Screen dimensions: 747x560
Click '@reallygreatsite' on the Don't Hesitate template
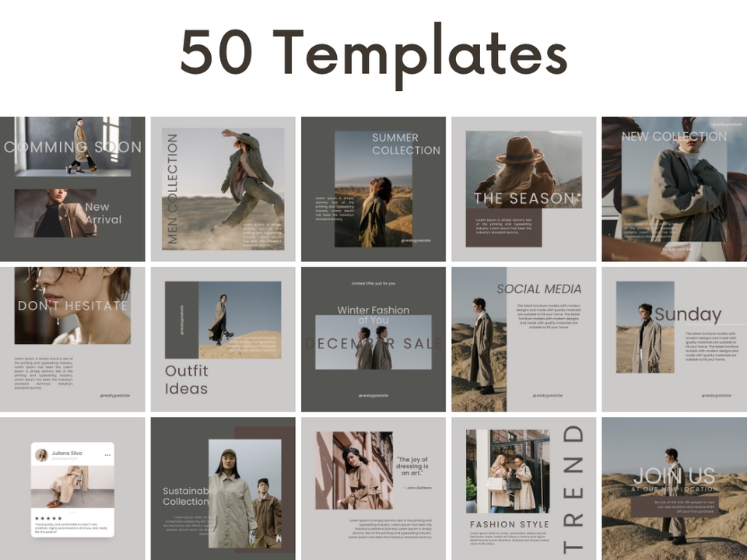tap(115, 395)
